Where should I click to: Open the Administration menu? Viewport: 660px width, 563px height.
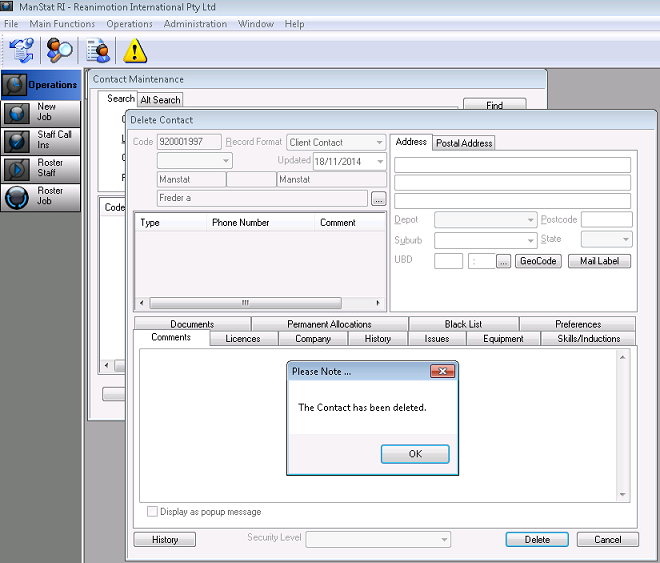195,24
